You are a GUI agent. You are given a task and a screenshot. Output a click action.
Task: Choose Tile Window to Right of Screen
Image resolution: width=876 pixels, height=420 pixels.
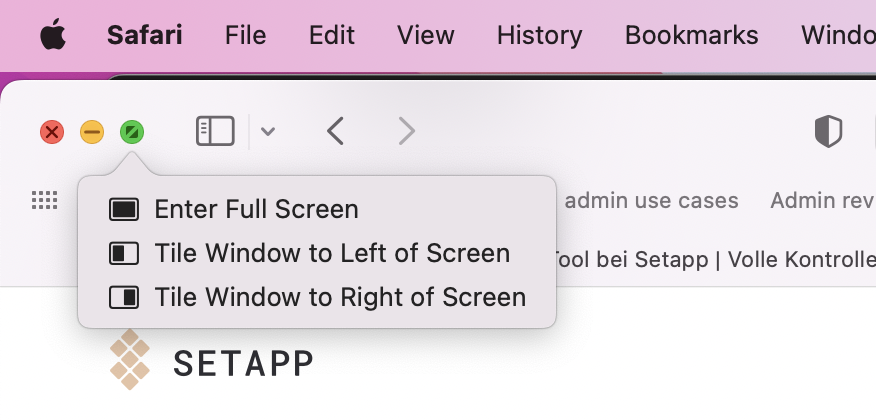[x=340, y=297]
